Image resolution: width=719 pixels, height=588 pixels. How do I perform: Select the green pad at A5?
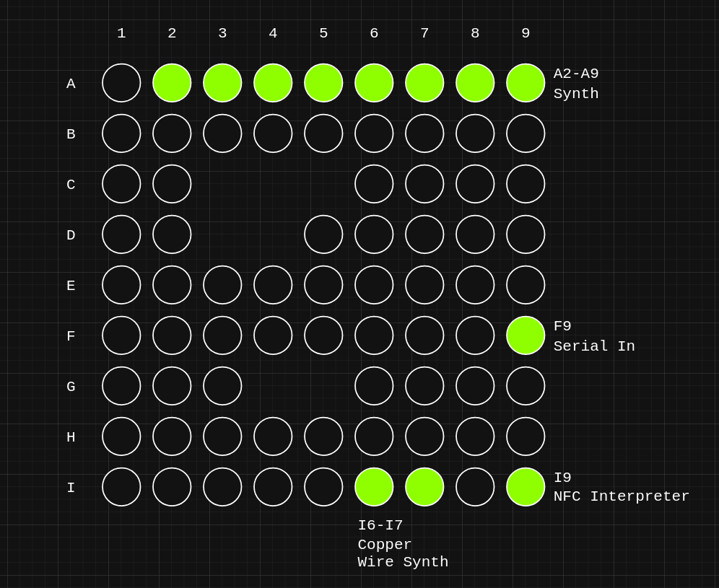click(323, 83)
